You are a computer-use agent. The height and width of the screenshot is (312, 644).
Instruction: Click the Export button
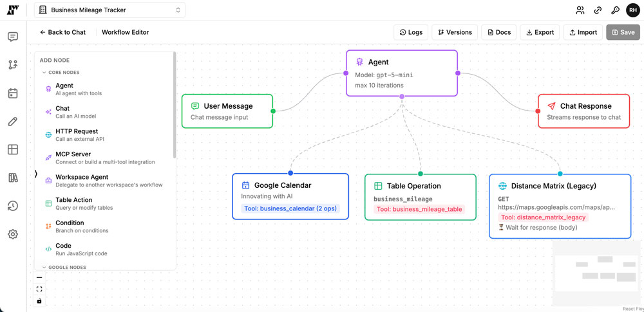click(540, 32)
